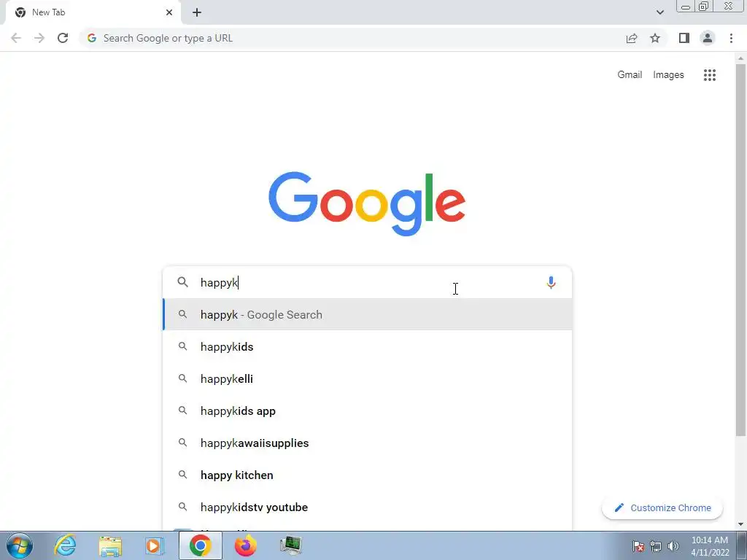The width and height of the screenshot is (747, 560).
Task: Open File Explorer from taskbar
Action: (110, 546)
